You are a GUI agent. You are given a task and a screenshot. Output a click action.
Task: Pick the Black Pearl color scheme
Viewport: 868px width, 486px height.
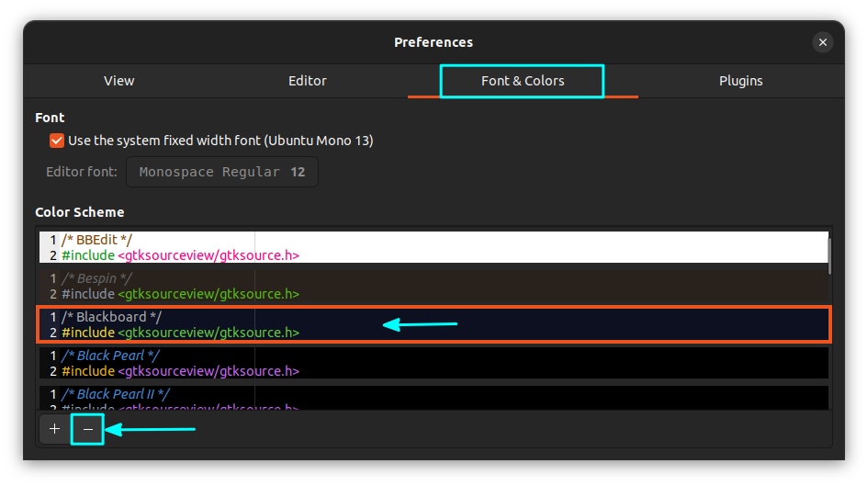[x=432, y=363]
